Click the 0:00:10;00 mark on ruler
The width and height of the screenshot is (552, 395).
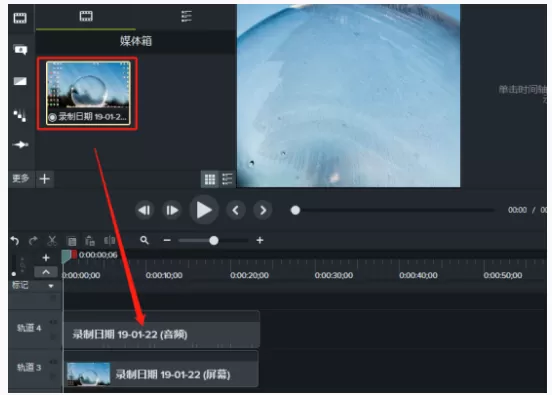(x=164, y=275)
